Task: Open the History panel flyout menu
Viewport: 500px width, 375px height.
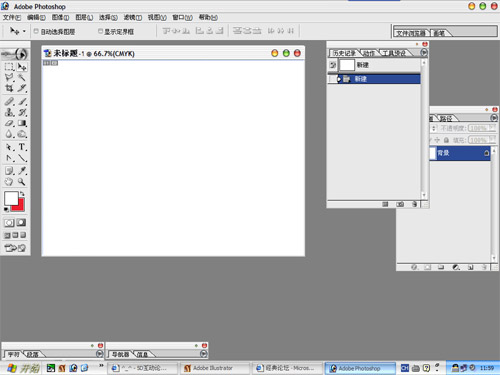Action: pos(424,52)
